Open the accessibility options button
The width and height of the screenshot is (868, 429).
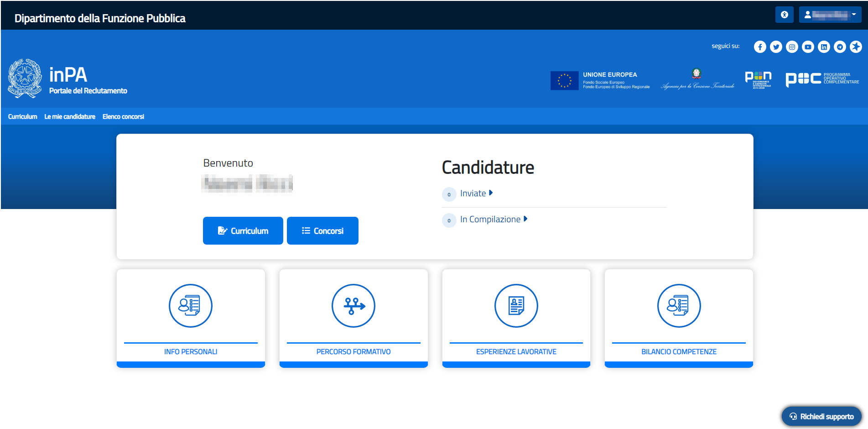(784, 15)
